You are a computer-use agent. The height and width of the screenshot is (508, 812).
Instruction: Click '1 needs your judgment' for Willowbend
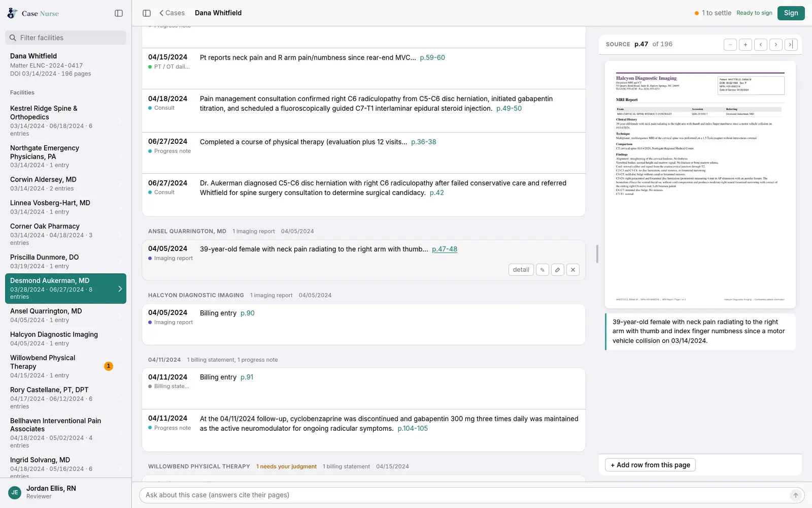[x=286, y=467]
